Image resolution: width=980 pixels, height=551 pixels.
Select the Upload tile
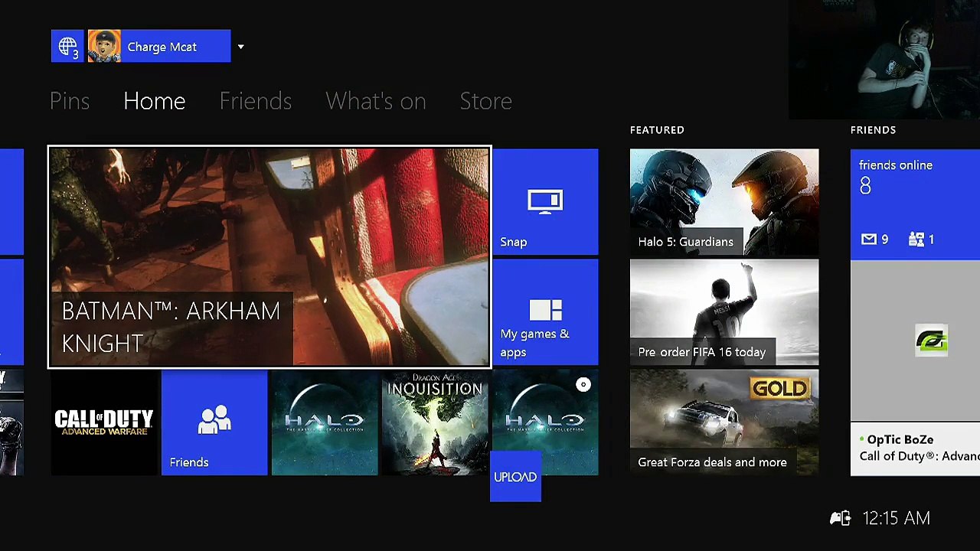click(x=515, y=477)
